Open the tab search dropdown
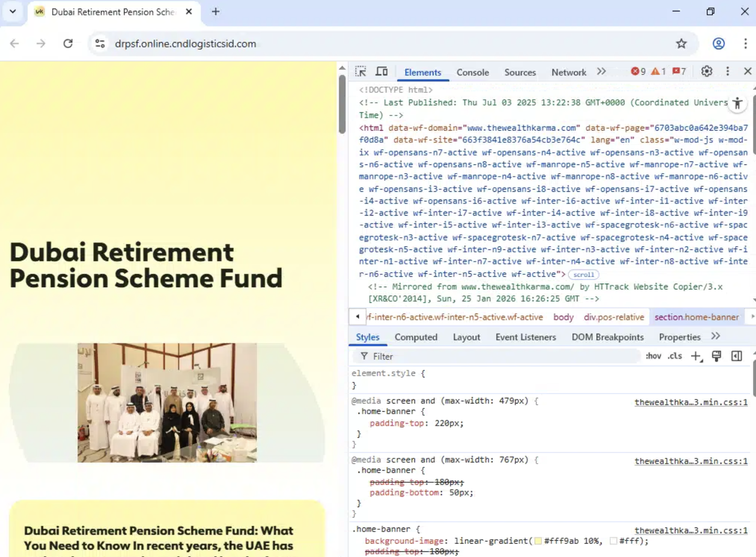The image size is (756, 557). pos(13,11)
